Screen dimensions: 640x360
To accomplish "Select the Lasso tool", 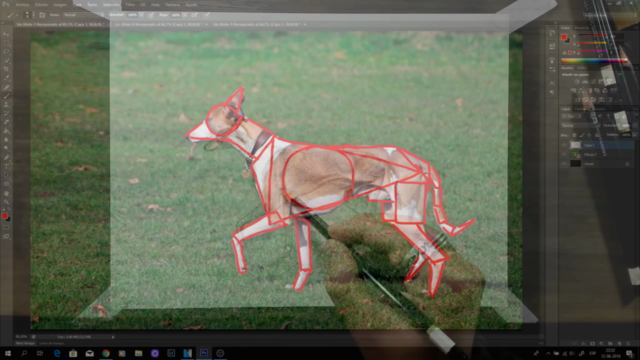I will (x=6, y=52).
